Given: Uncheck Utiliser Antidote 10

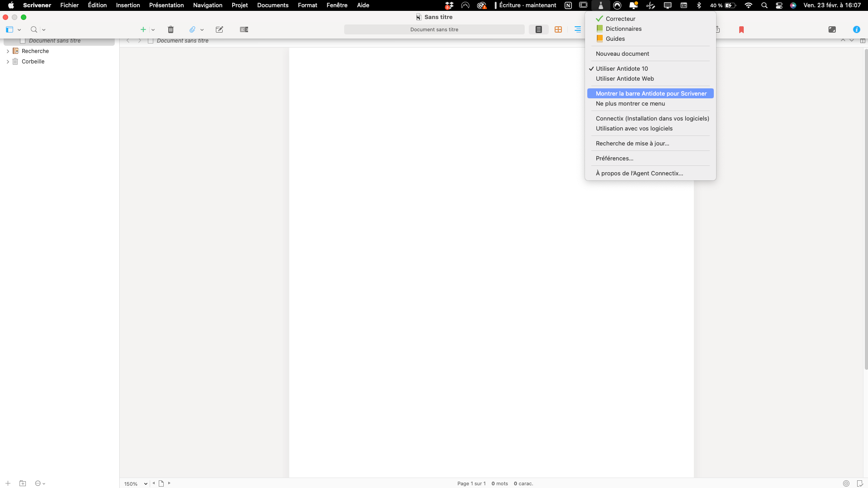Looking at the screenshot, I should pos(622,68).
